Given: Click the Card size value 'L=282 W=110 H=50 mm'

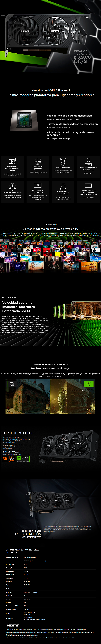Looking at the screenshot, I should (x=31, y=592).
